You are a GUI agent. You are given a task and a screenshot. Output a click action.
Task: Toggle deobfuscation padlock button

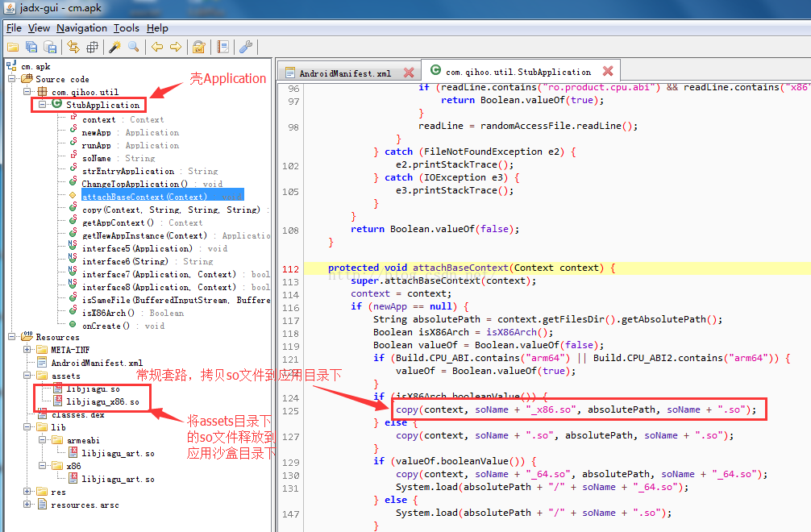(x=199, y=48)
